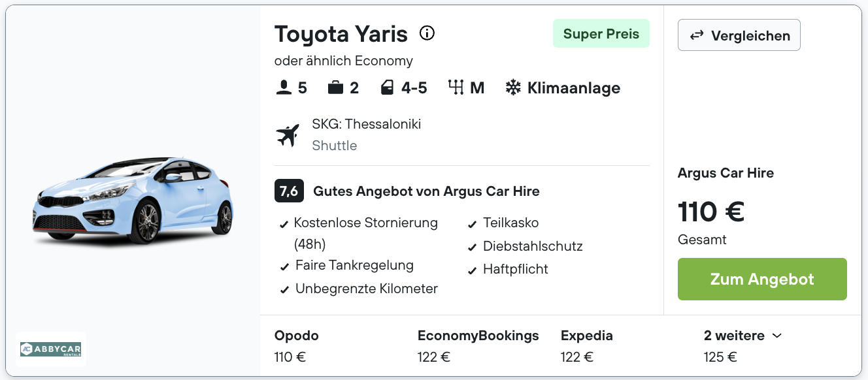Click the Super Preis badge
Image resolution: width=868 pixels, height=380 pixels.
601,34
